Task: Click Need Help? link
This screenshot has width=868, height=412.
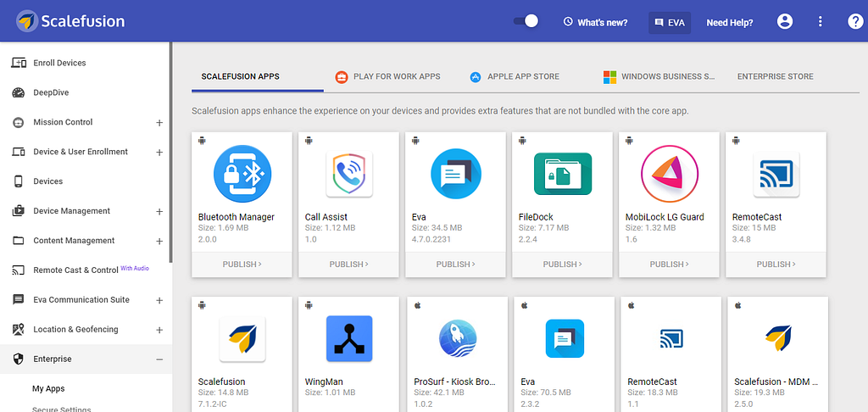Action: pyautogui.click(x=730, y=23)
